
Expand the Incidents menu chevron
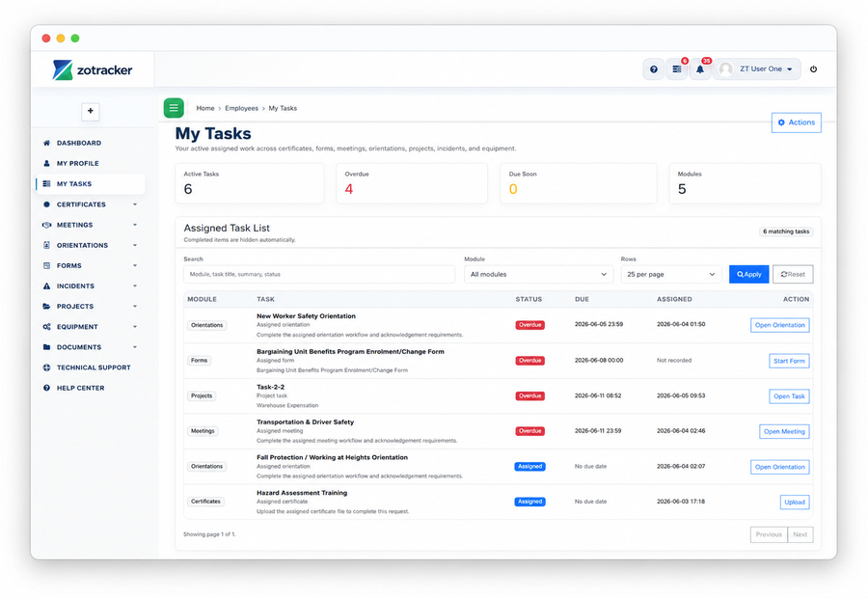click(135, 286)
